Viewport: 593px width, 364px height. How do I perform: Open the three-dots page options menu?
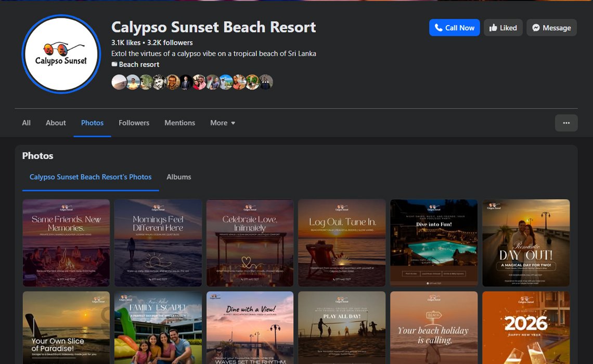point(566,123)
